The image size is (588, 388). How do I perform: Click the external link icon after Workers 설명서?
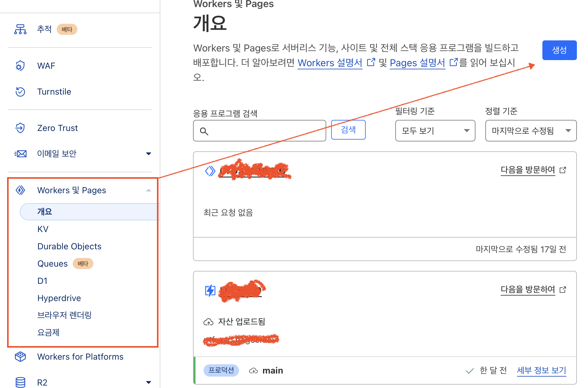click(371, 62)
